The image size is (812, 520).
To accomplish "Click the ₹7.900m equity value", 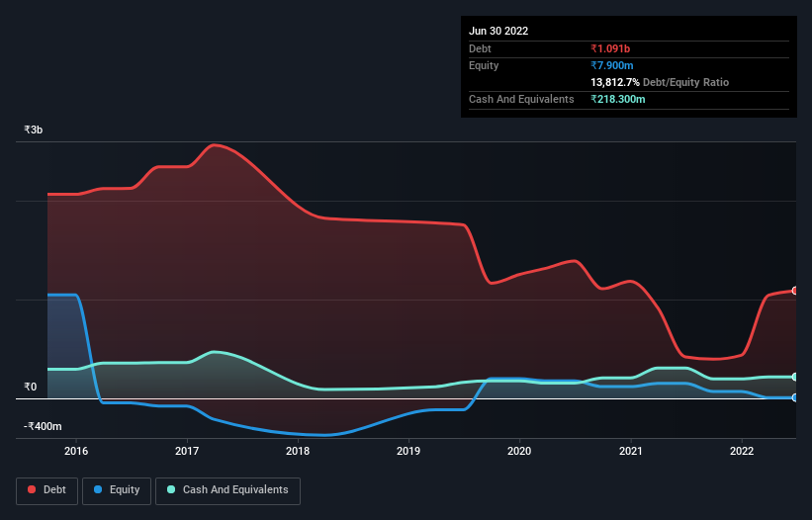I will click(x=611, y=65).
